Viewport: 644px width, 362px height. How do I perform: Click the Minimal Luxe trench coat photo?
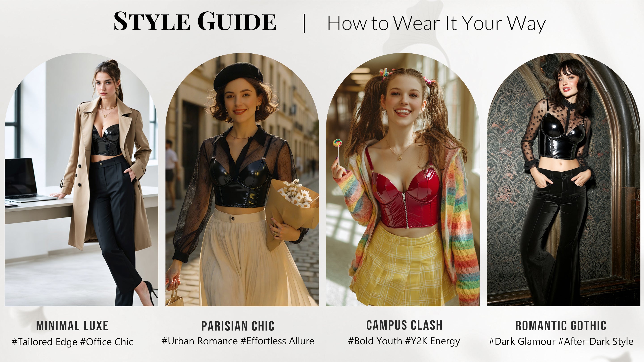point(81,180)
